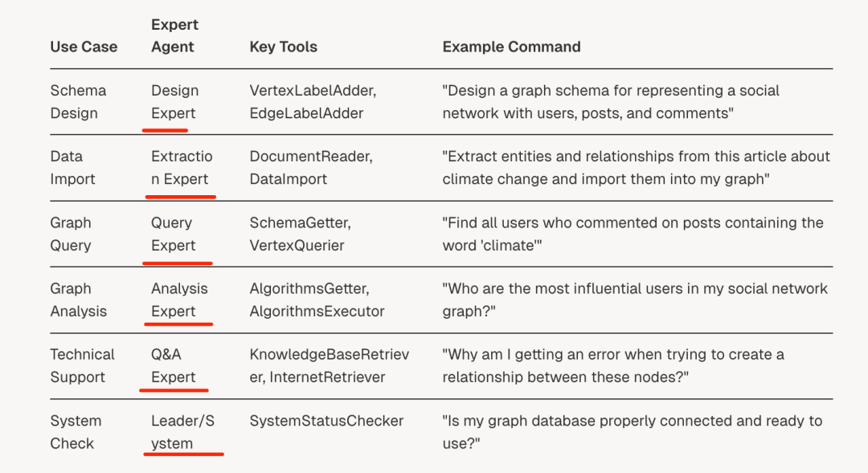Select the Data Import use case cell

pos(72,168)
